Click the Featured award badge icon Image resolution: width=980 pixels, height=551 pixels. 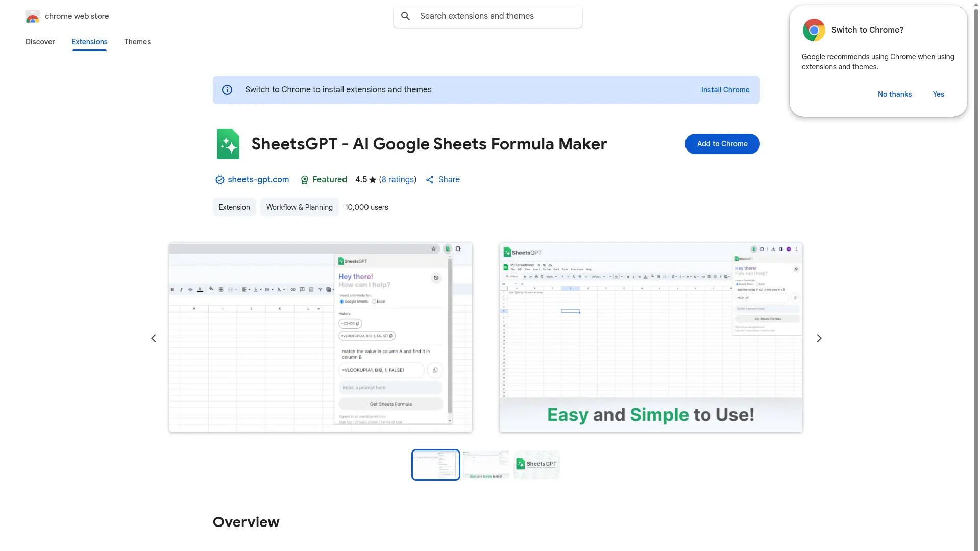click(x=304, y=180)
